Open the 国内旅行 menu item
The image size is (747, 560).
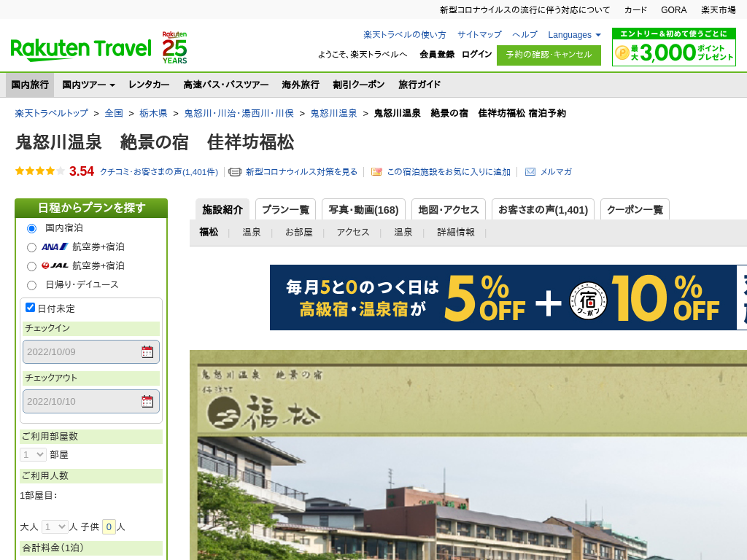pyautogui.click(x=30, y=85)
